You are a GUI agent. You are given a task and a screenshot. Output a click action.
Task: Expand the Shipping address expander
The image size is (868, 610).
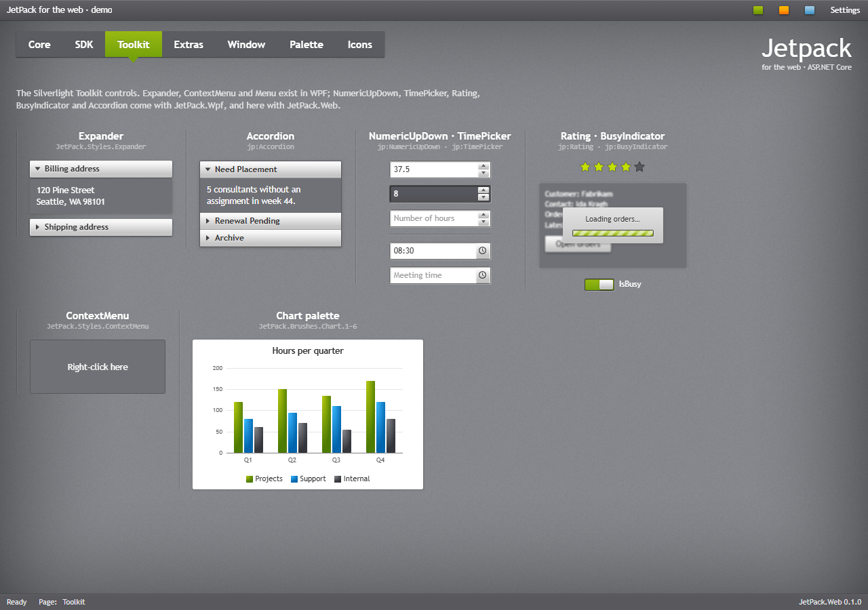point(101,227)
